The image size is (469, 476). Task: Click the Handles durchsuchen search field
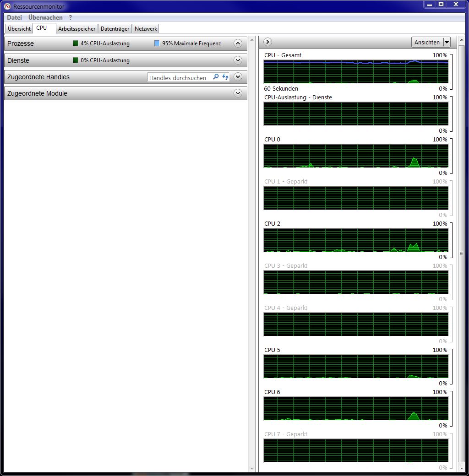[x=179, y=78]
